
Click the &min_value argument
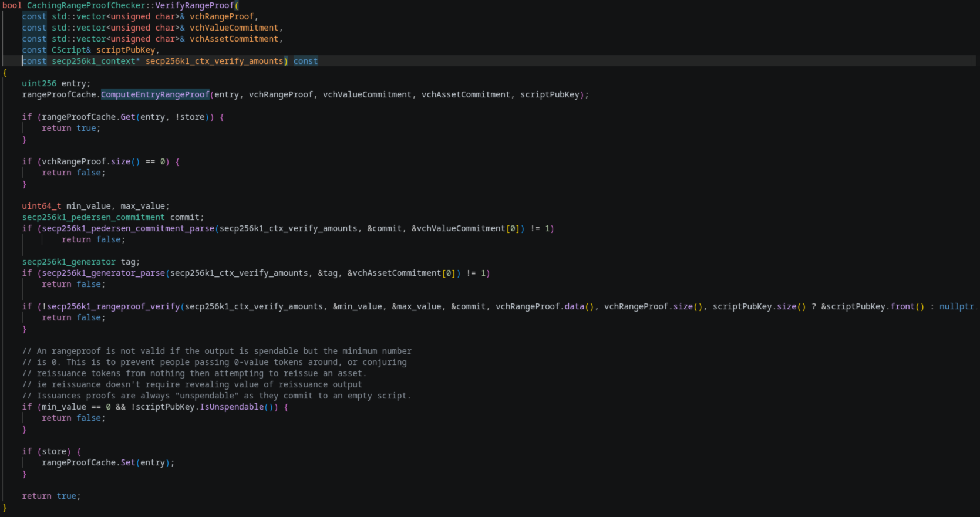click(x=357, y=306)
